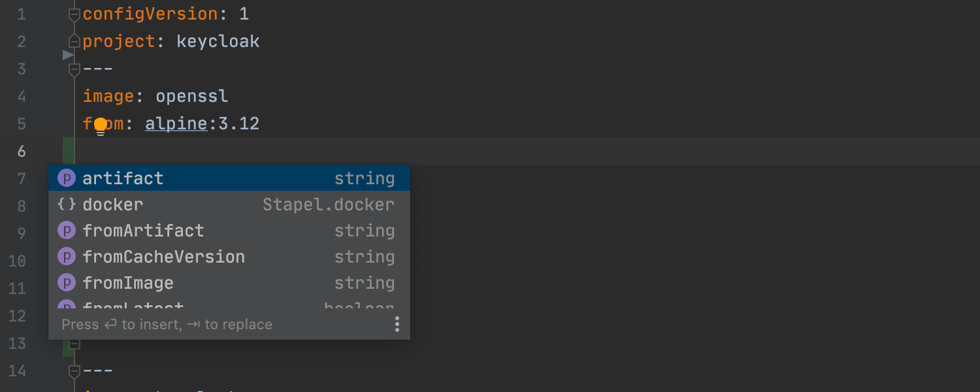
Task: Click the property icon beside fromArtifact
Action: tap(67, 231)
